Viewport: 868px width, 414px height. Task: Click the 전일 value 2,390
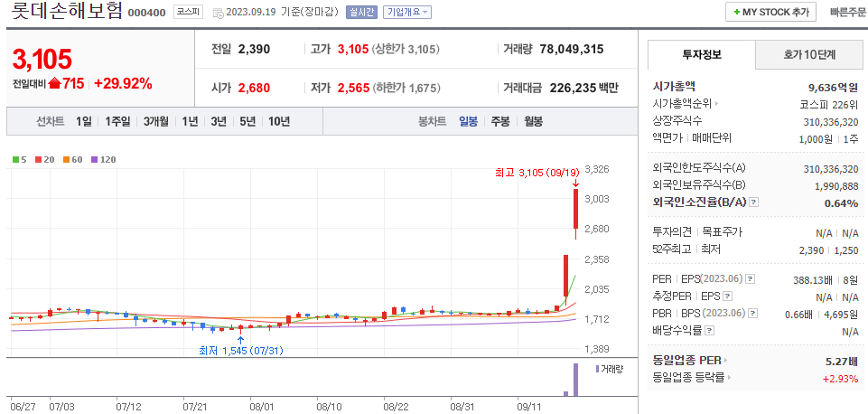point(254,49)
